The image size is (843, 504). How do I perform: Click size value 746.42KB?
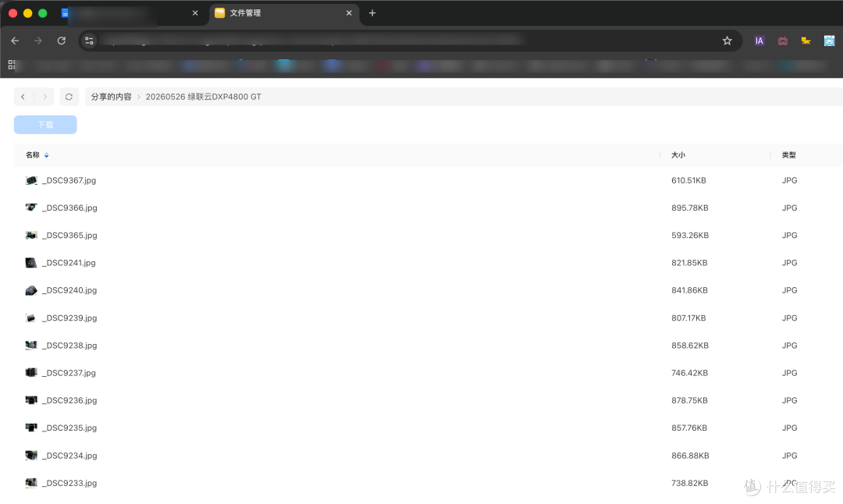click(689, 373)
